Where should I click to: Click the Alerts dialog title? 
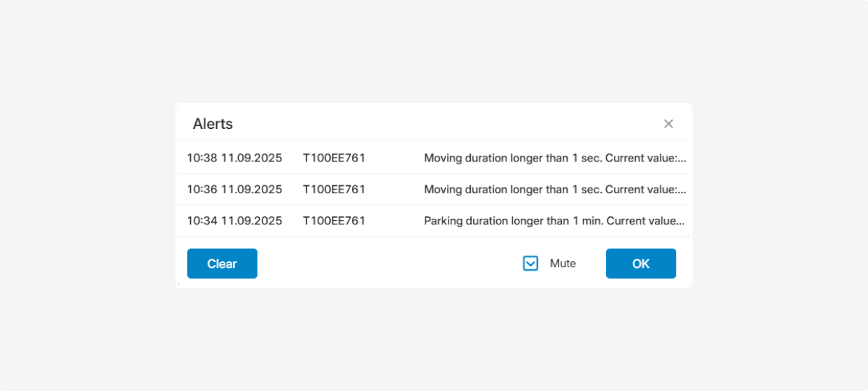[x=213, y=124]
